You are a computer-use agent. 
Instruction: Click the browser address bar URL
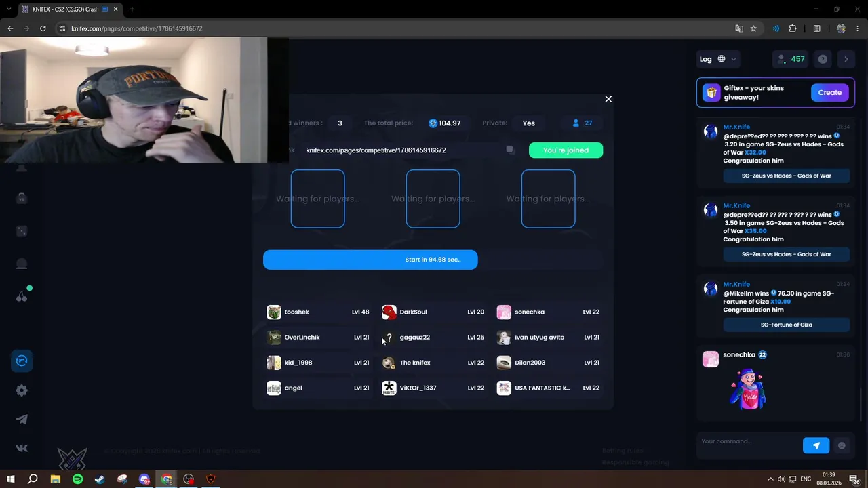[x=137, y=28]
